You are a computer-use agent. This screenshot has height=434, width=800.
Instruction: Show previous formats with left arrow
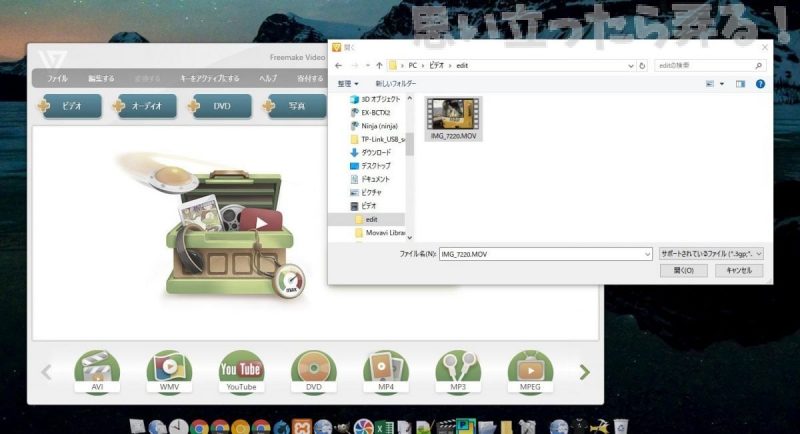coord(46,372)
